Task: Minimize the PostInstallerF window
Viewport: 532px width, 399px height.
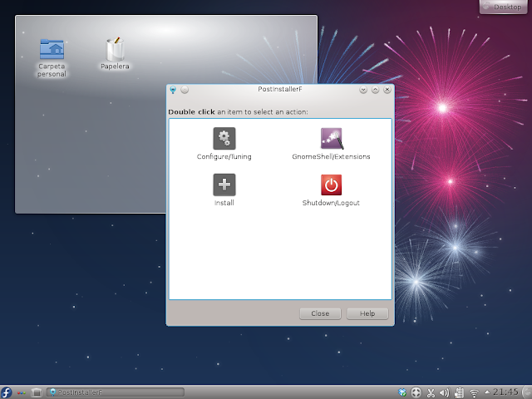Action: 363,90
